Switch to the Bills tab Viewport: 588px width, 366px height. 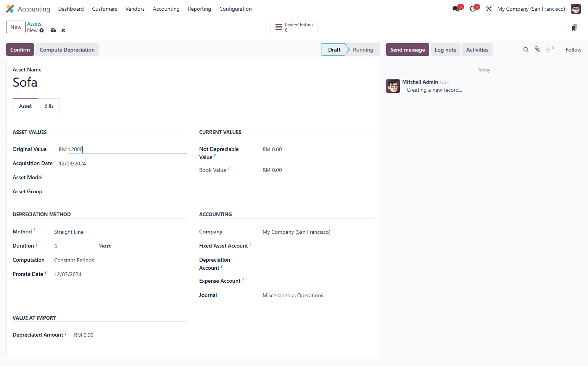tap(49, 106)
